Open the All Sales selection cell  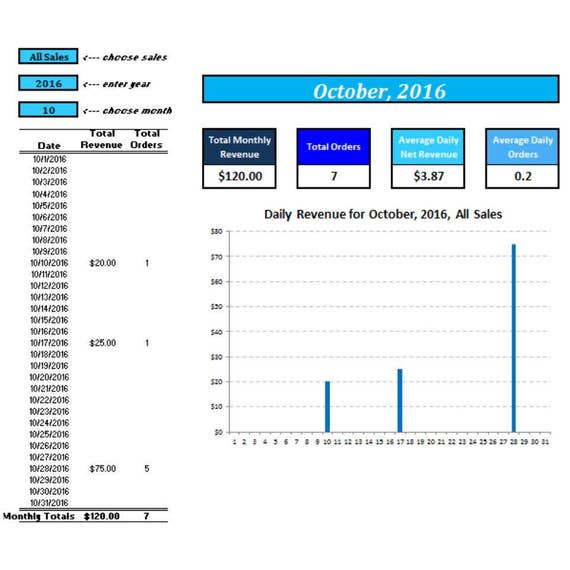click(48, 57)
